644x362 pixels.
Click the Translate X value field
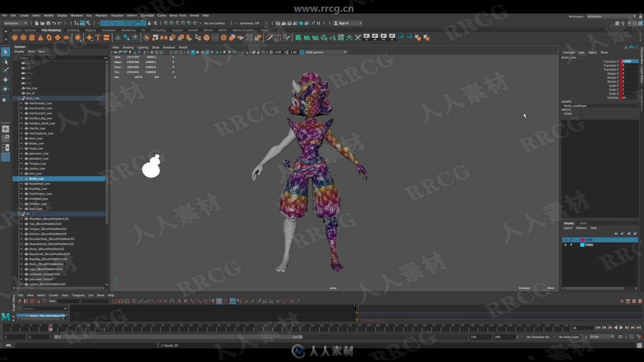coord(631,61)
